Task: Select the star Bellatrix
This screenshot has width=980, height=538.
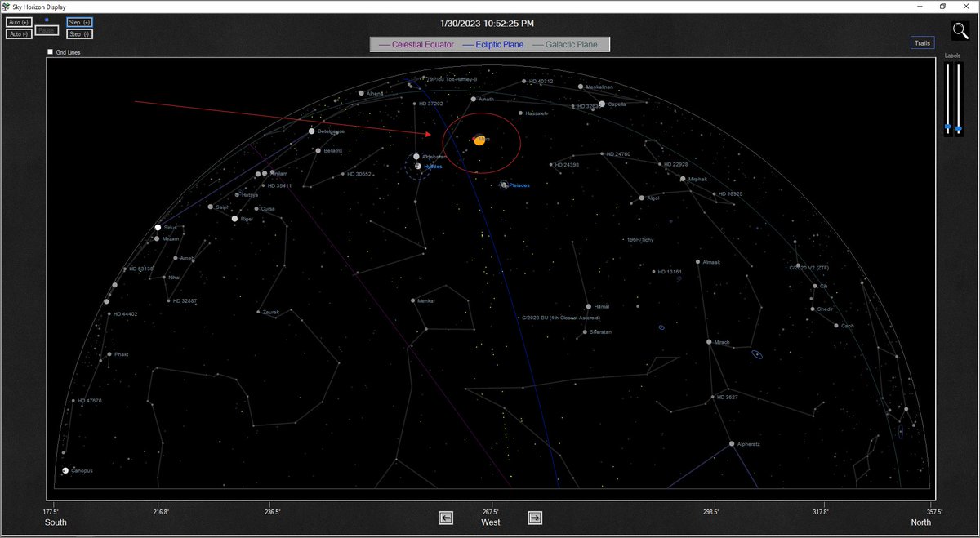Action: coord(318,150)
